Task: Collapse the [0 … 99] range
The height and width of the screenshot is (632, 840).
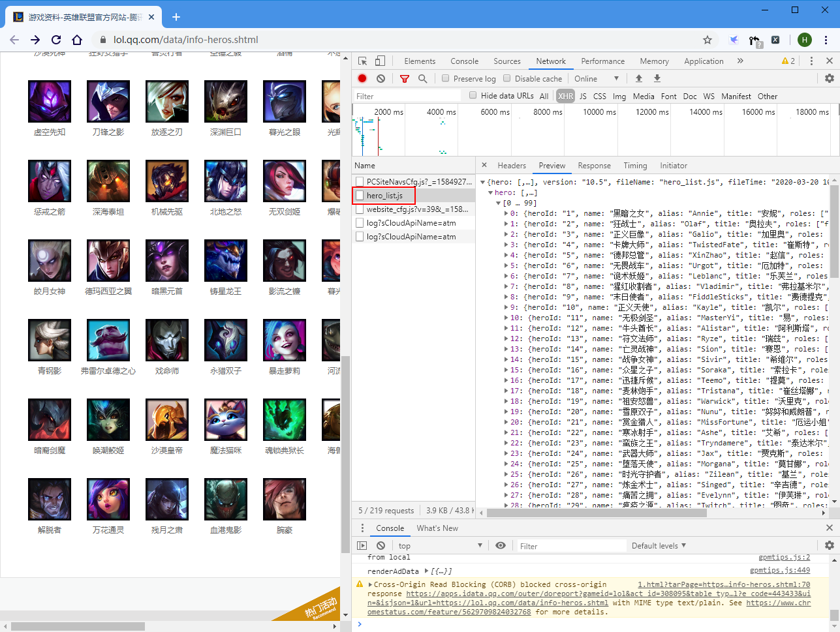Action: 499,203
